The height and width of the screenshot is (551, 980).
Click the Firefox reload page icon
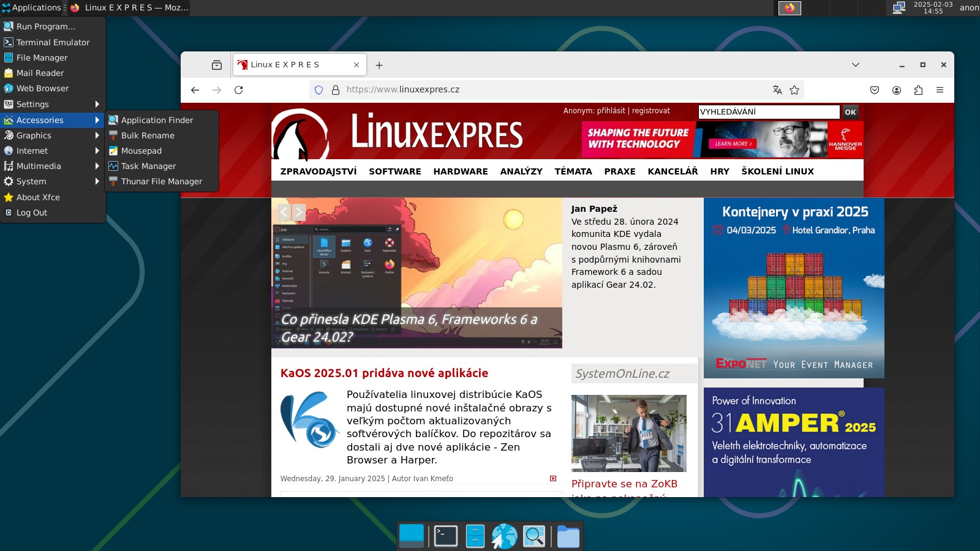coord(239,90)
